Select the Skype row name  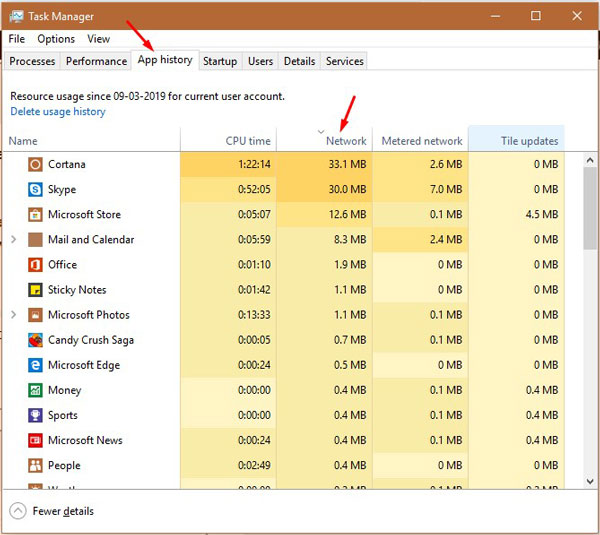tap(62, 189)
